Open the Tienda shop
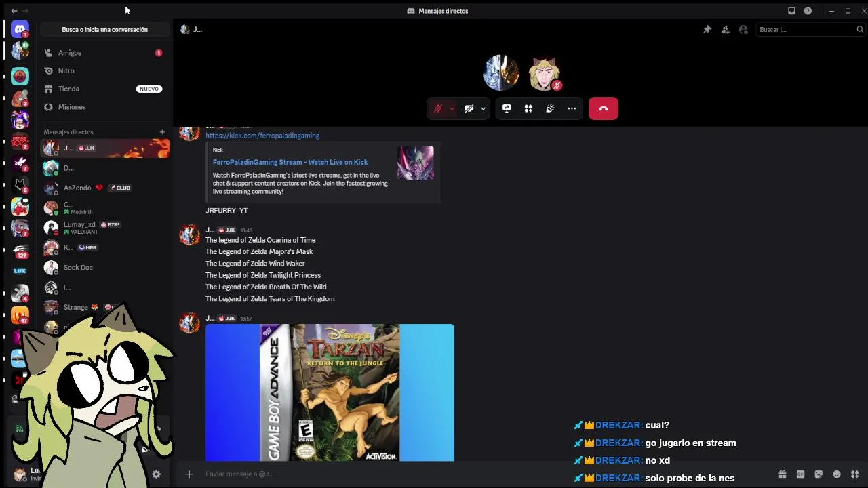 (104, 89)
